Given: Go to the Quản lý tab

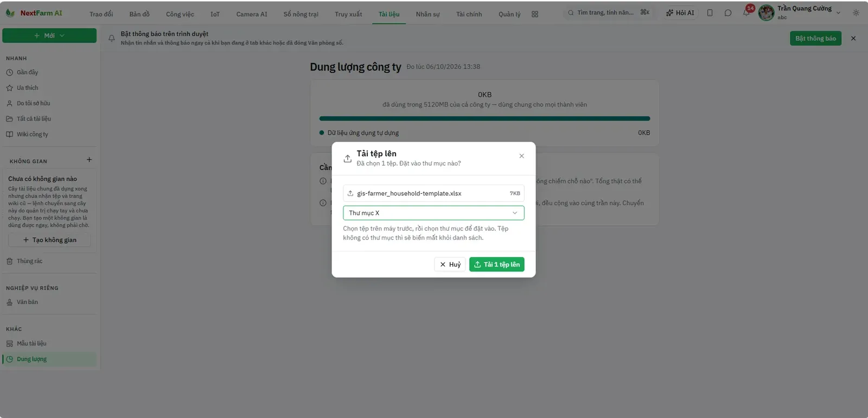Looking at the screenshot, I should [x=509, y=14].
